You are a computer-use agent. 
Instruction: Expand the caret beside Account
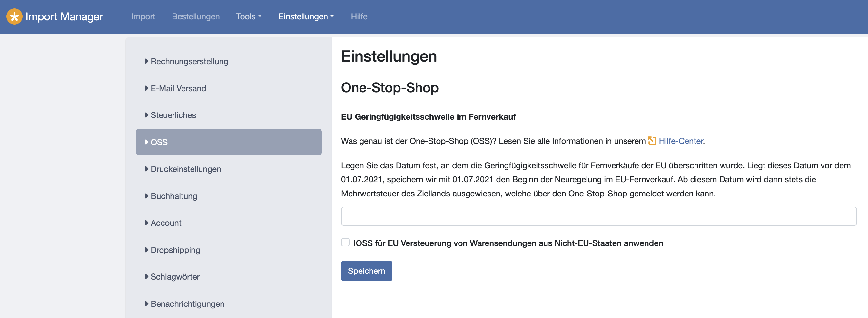pos(147,223)
